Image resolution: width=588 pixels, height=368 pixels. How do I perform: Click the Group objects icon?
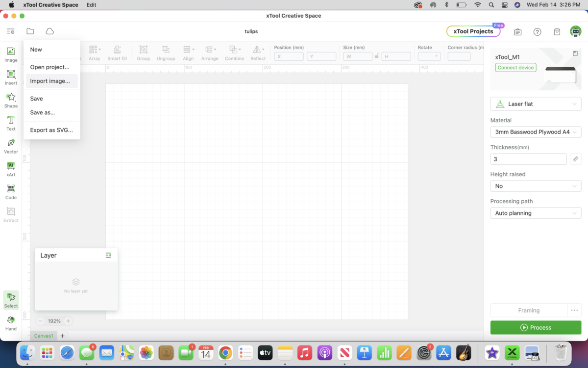click(144, 53)
